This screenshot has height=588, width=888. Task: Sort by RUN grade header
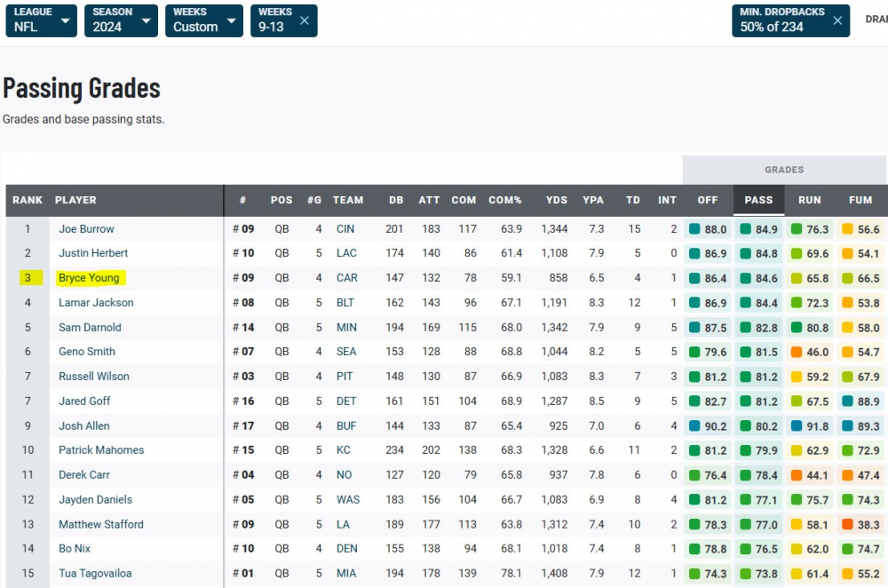click(809, 200)
